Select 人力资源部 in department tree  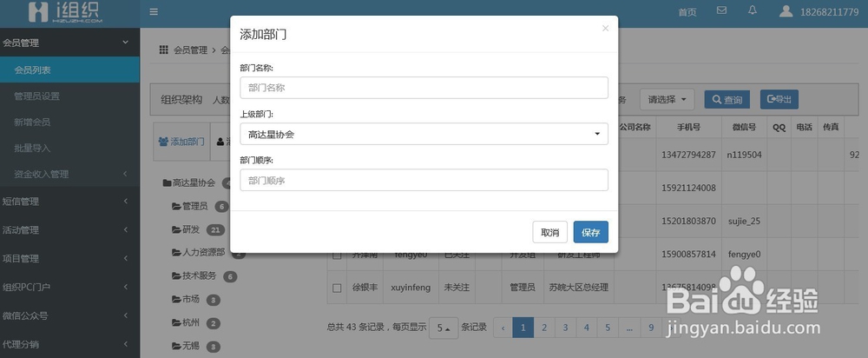203,252
